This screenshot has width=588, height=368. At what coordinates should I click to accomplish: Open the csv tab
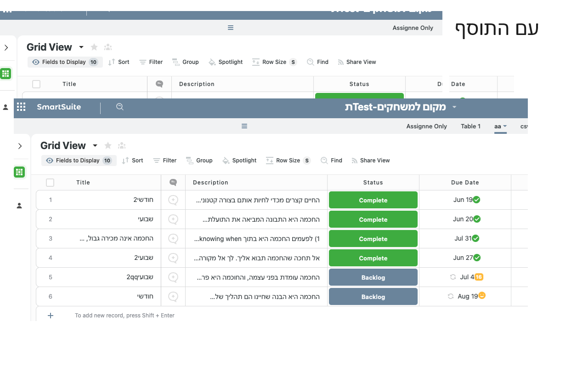[x=524, y=126]
